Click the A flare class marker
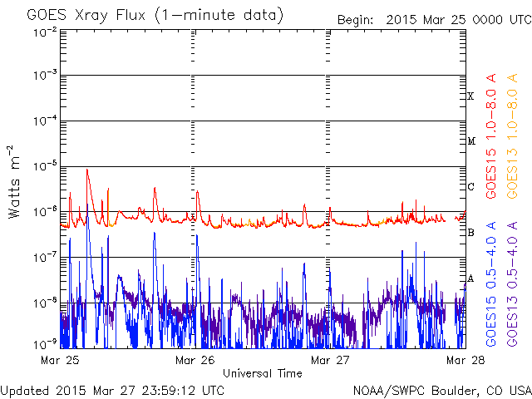Screen dimensions: 532x399 point(470,278)
